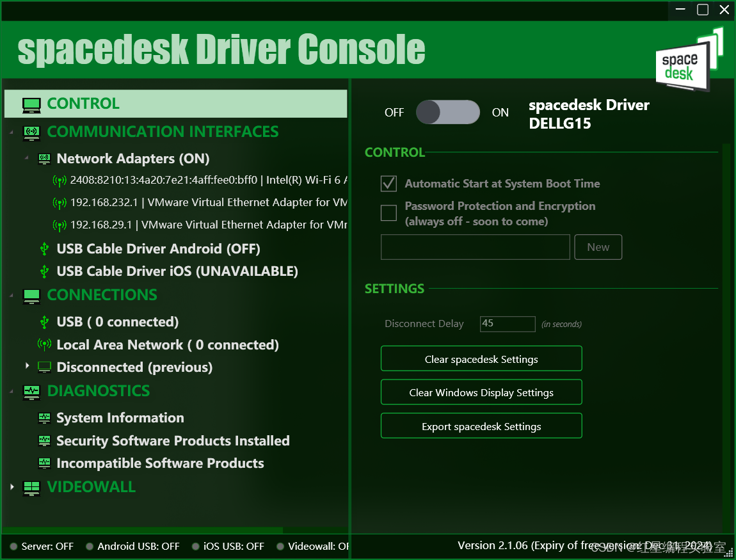
Task: Open Incompatible Software Products
Action: pos(160,463)
